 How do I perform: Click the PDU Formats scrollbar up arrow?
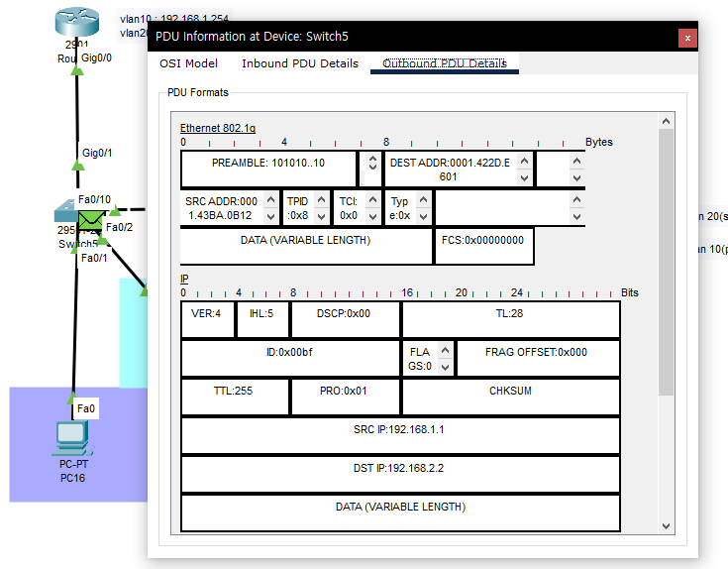tap(666, 121)
